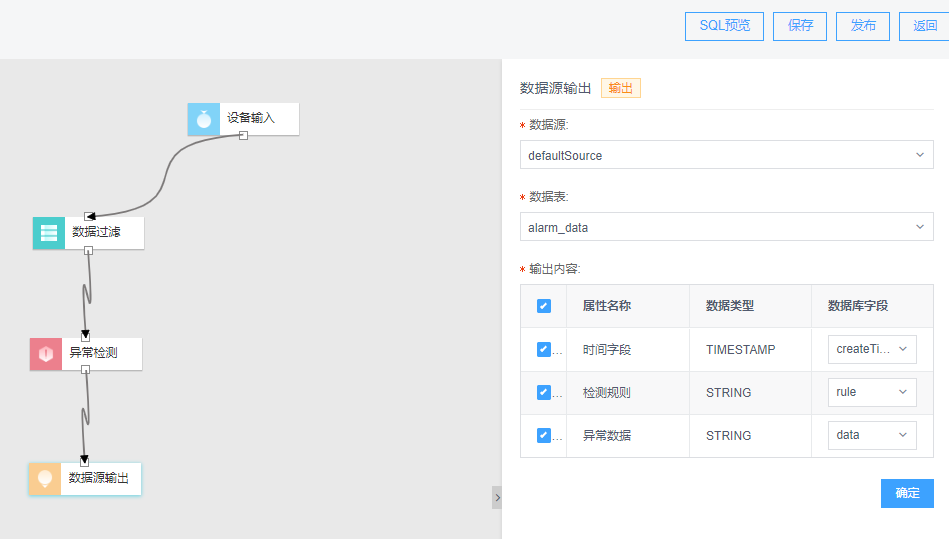This screenshot has height=539, width=949.
Task: Click the 检测规则 cell
Action: [606, 393]
